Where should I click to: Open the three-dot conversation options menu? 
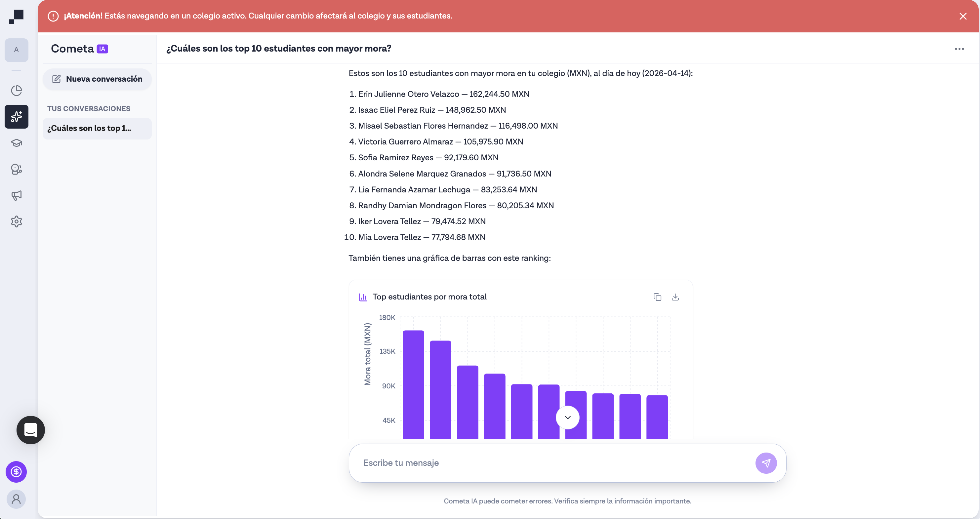[960, 49]
